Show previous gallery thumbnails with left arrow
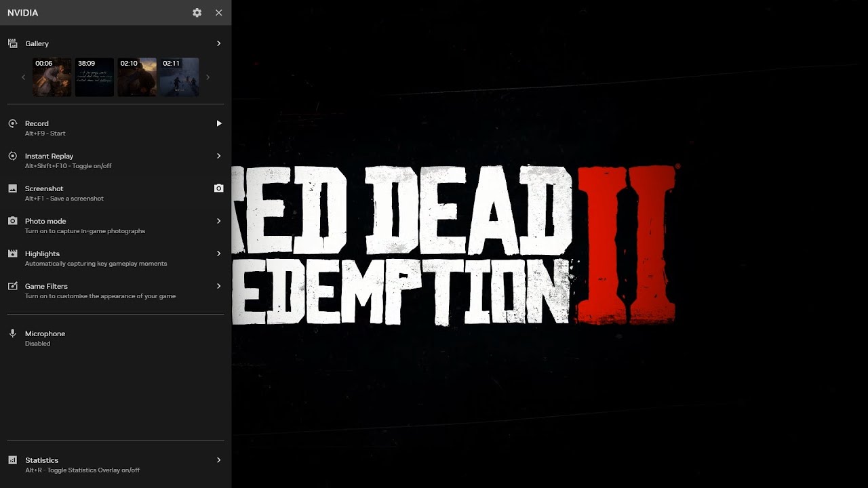This screenshot has width=868, height=488. point(23,77)
